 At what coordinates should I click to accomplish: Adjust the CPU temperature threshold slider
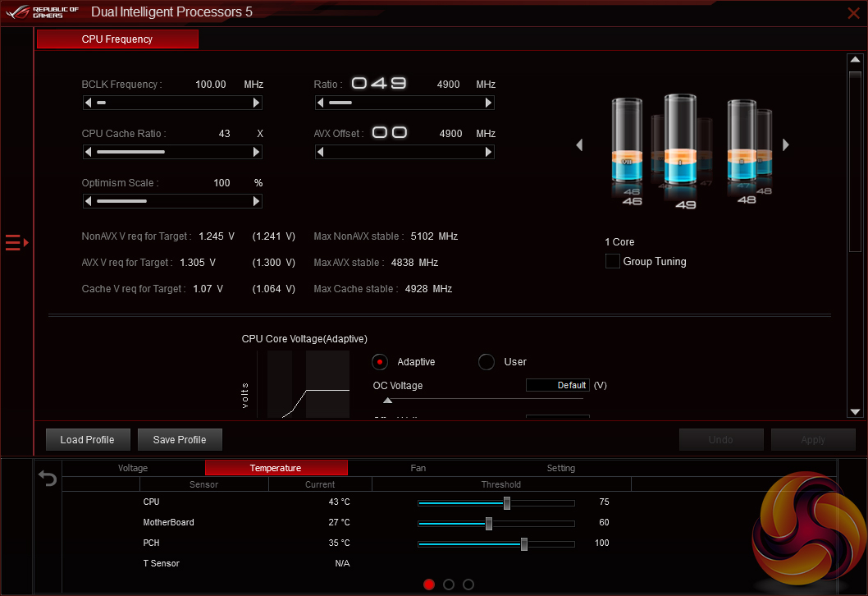506,503
